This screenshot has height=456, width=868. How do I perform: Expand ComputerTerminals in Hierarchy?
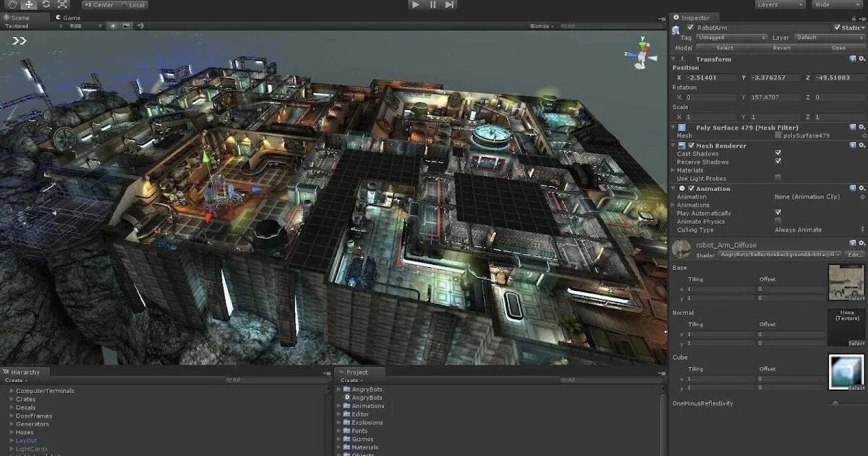(12, 391)
